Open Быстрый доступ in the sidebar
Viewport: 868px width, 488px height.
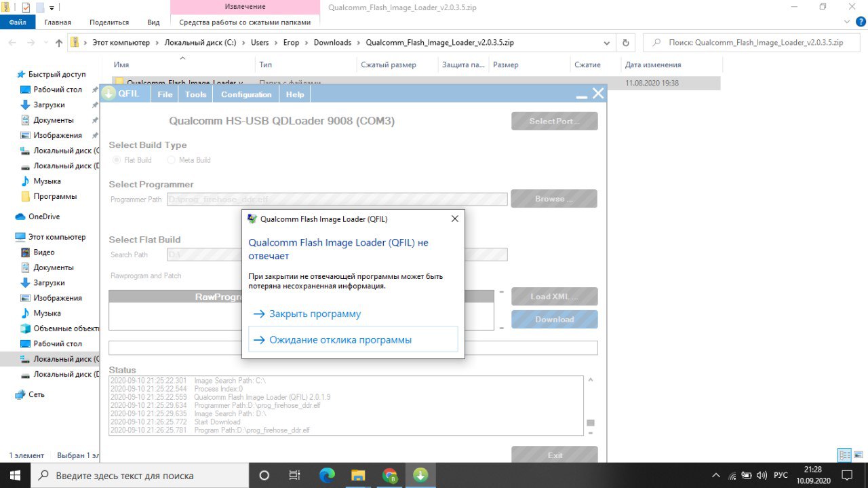pos(57,74)
